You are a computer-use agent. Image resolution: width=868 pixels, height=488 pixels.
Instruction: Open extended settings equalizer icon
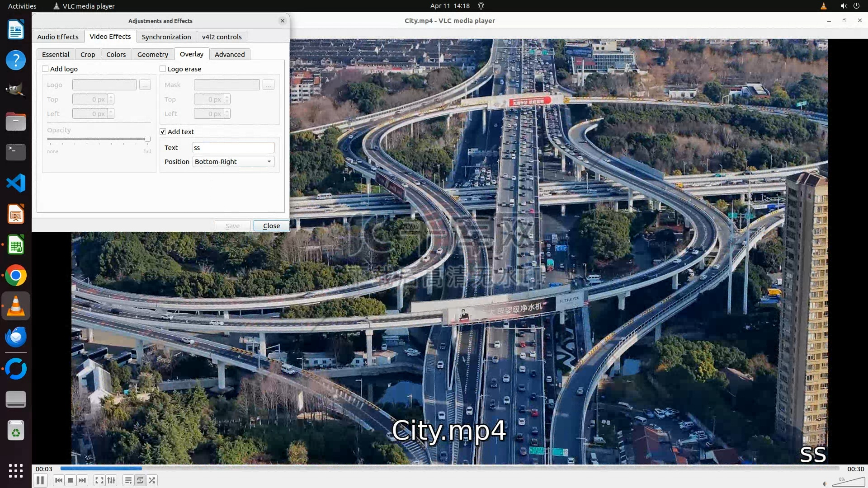[111, 480]
